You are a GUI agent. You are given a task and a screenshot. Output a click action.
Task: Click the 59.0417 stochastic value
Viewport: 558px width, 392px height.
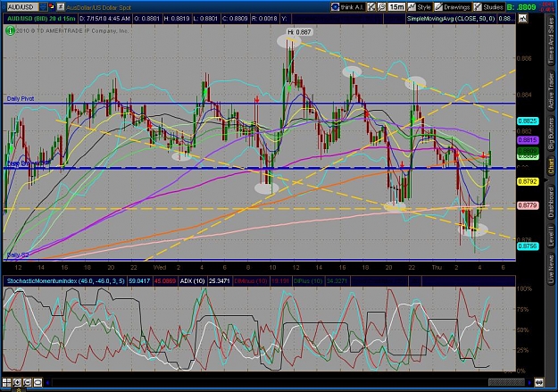tap(139, 281)
